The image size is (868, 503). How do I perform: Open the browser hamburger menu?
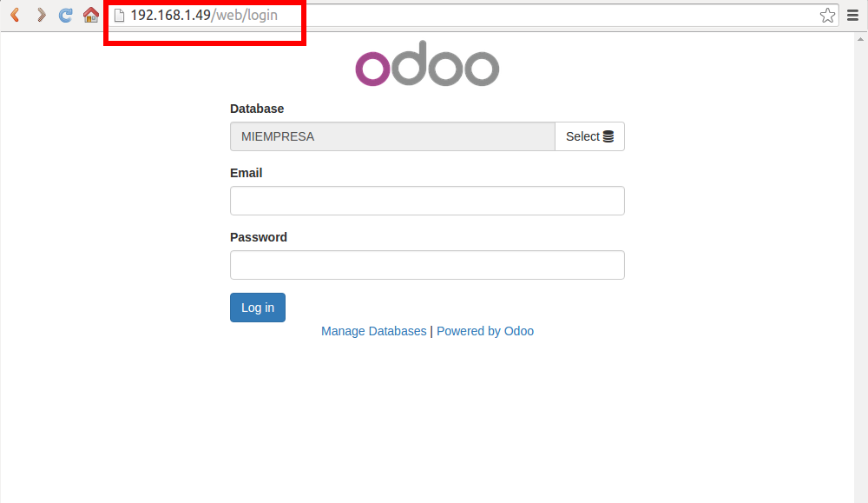click(852, 15)
